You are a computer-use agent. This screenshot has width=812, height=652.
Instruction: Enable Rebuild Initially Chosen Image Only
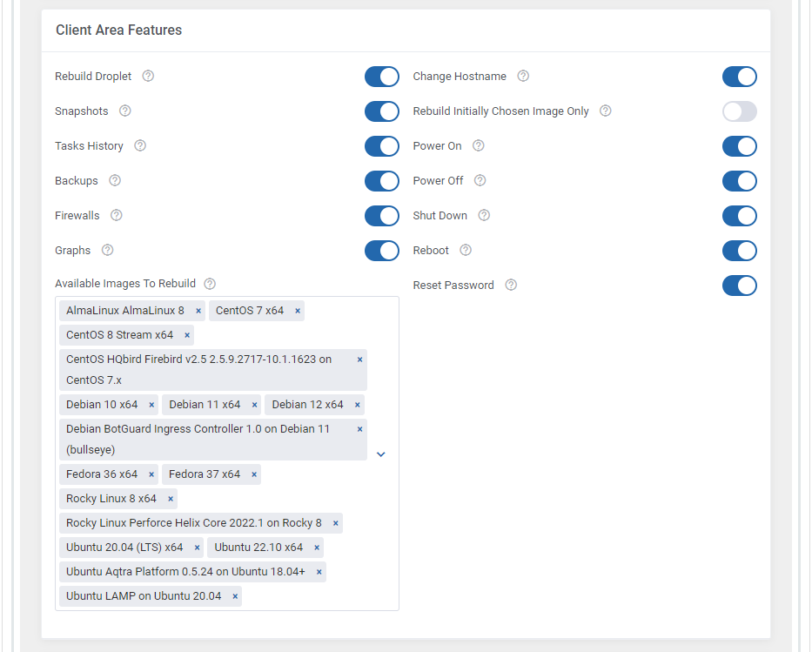coord(740,111)
